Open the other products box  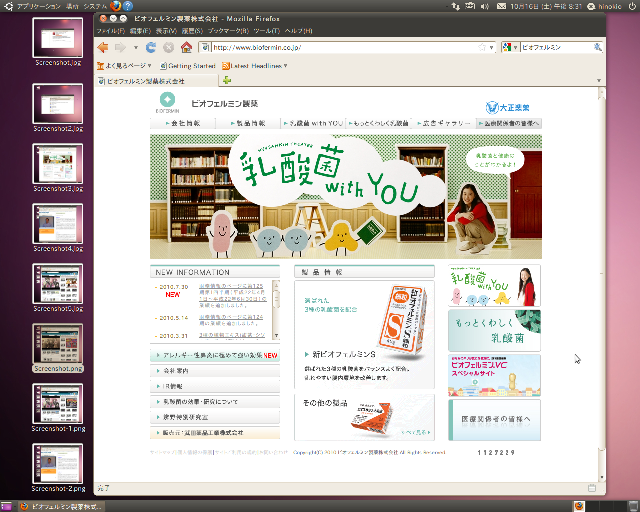364,417
